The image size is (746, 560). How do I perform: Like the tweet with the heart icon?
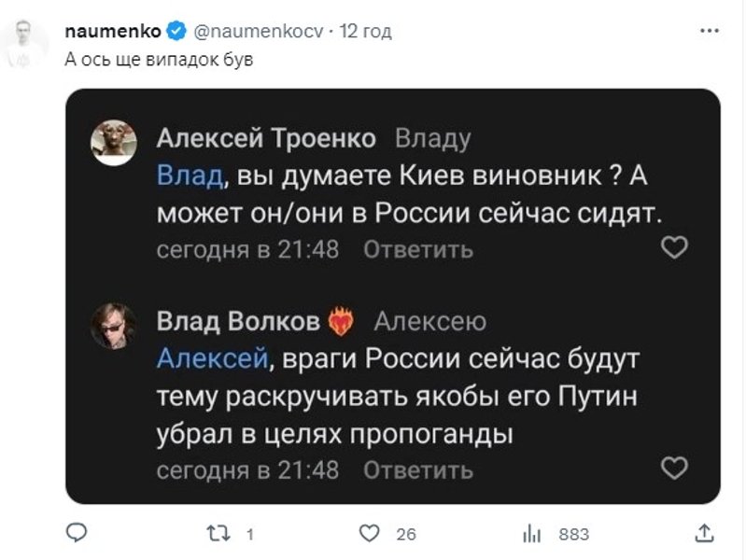(373, 533)
